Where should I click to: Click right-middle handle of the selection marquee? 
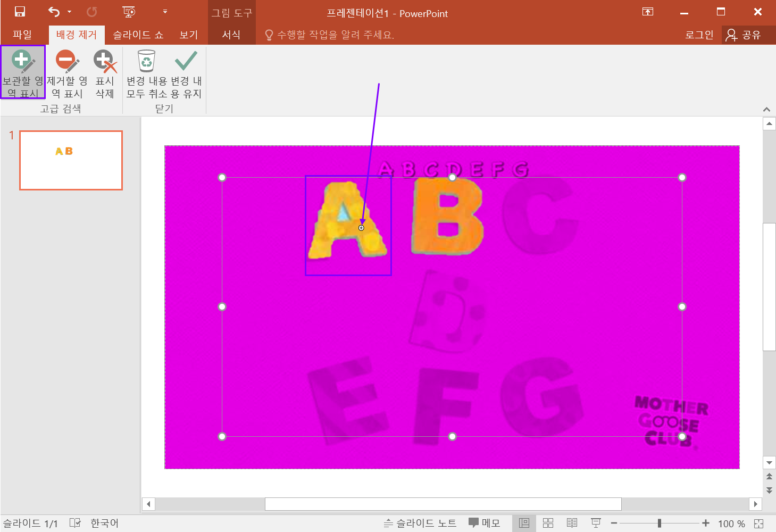coord(682,306)
